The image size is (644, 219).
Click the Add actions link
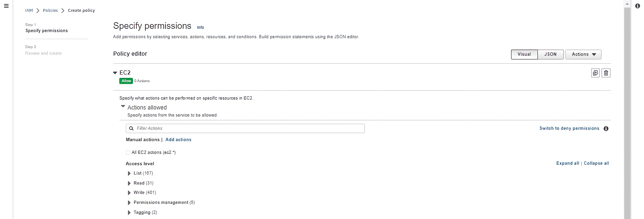pyautogui.click(x=178, y=140)
